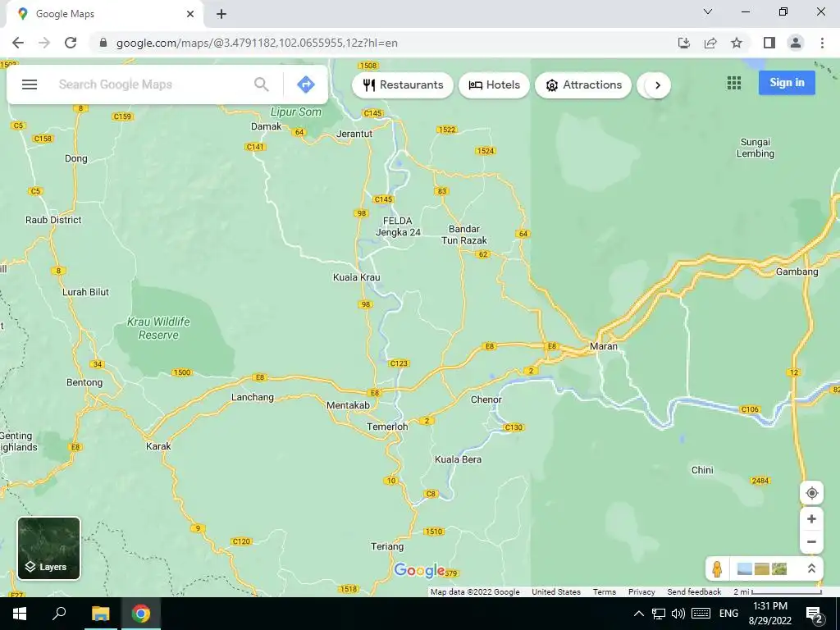
Task: Filter map by Hotels
Action: (x=494, y=85)
